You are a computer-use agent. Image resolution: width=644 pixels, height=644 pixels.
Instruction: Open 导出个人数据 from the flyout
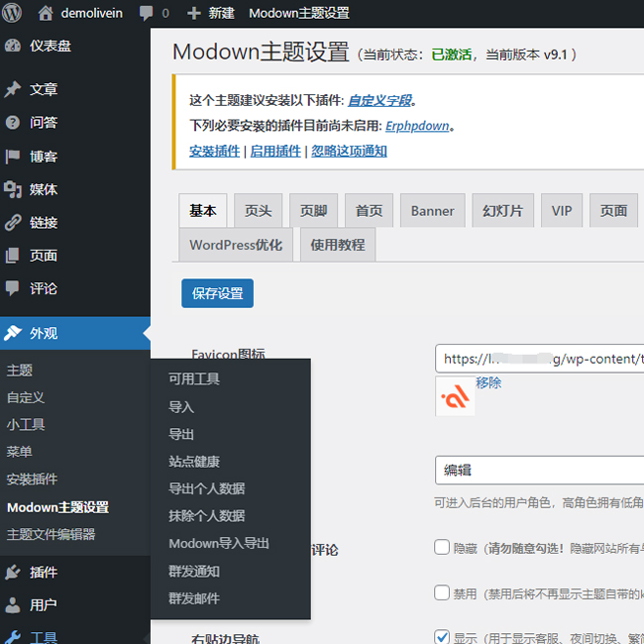[207, 488]
